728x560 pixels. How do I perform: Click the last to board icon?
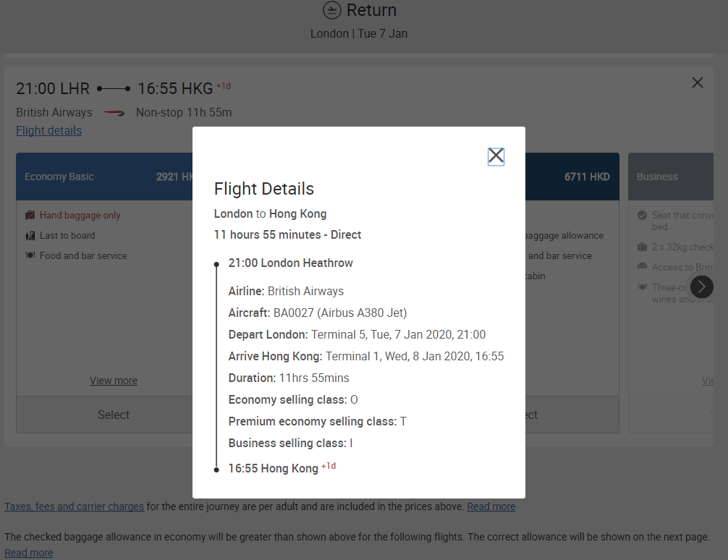pos(30,235)
